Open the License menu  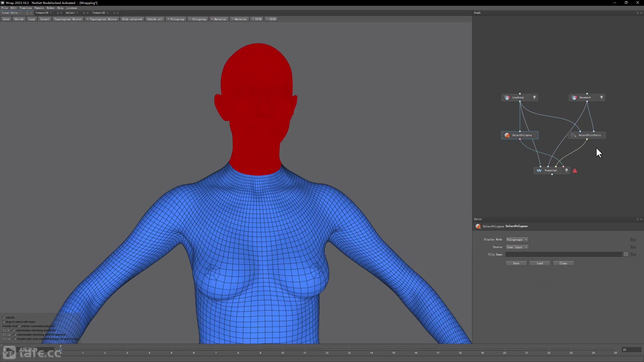pos(71,8)
